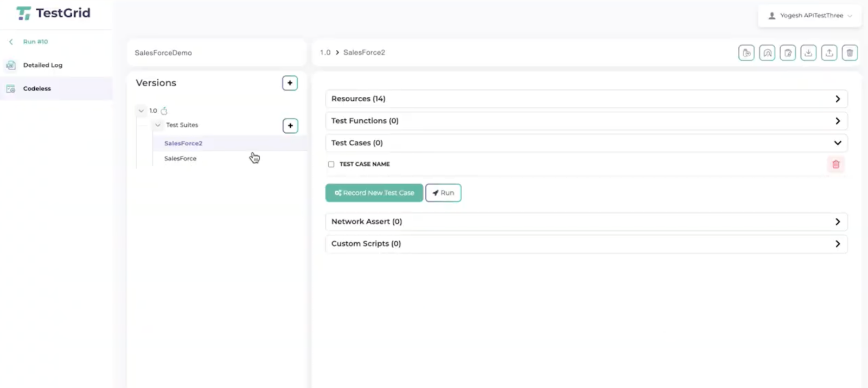Viewport: 868px width, 388px height.
Task: Click the SalesForce2 breadcrumb
Action: (364, 53)
